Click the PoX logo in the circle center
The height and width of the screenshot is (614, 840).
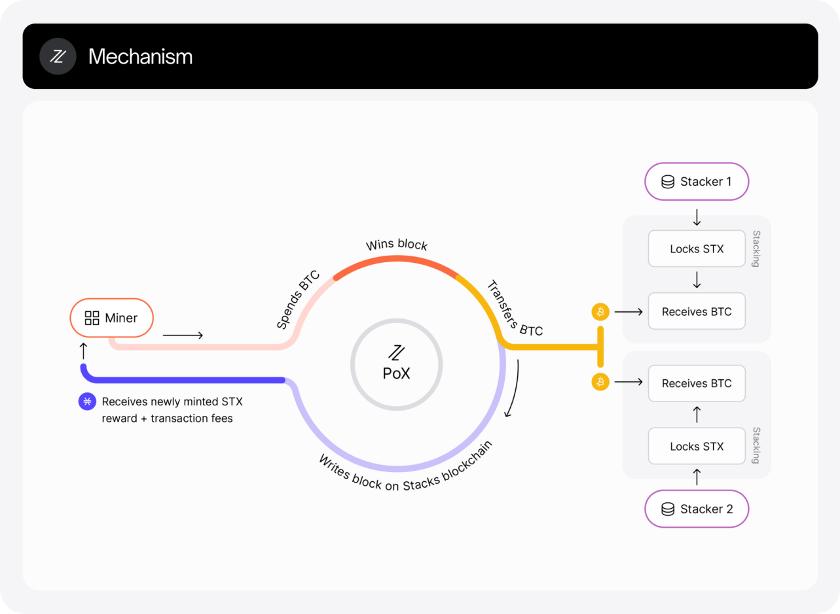[x=397, y=352]
